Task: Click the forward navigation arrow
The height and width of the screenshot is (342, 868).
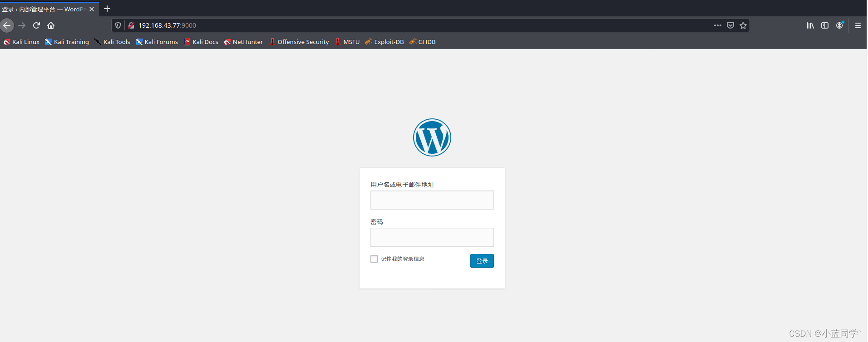Action: (x=22, y=25)
